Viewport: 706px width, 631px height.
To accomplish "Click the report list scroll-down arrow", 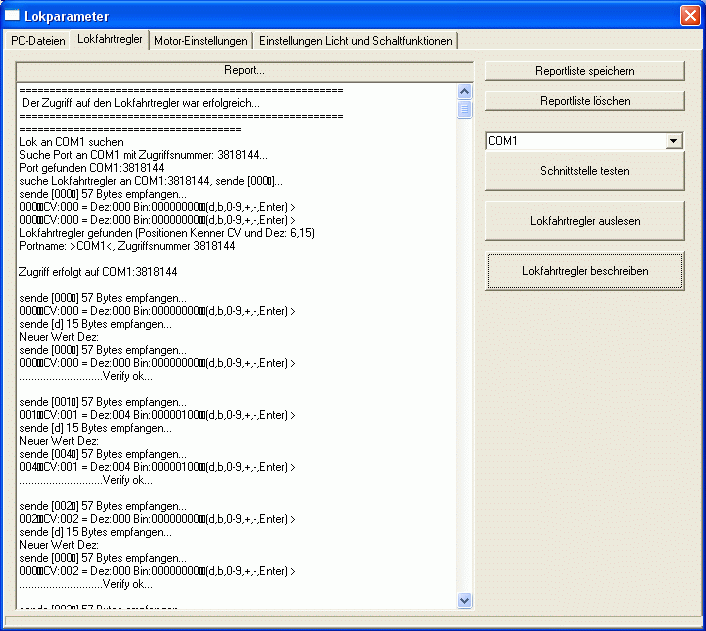I will coord(465,600).
